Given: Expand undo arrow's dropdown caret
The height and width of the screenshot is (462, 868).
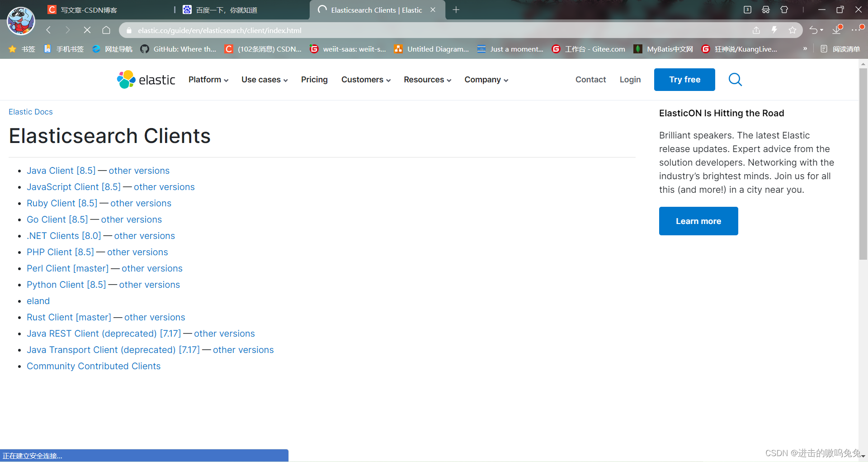Looking at the screenshot, I should click(821, 30).
